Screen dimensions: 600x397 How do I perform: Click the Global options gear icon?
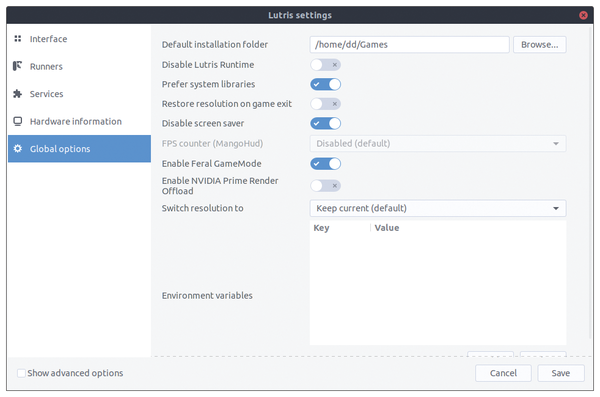[x=18, y=149]
